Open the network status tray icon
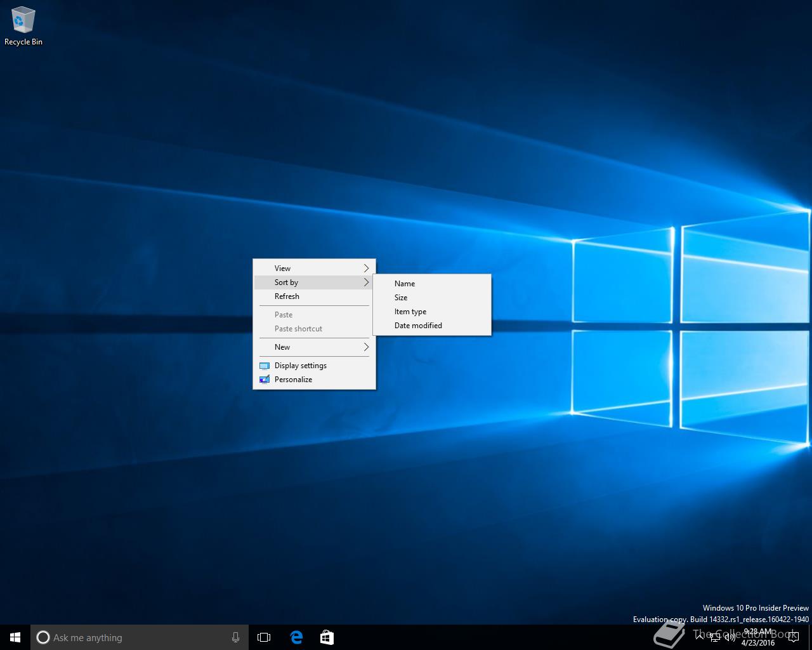This screenshot has height=650, width=812. coord(715,637)
